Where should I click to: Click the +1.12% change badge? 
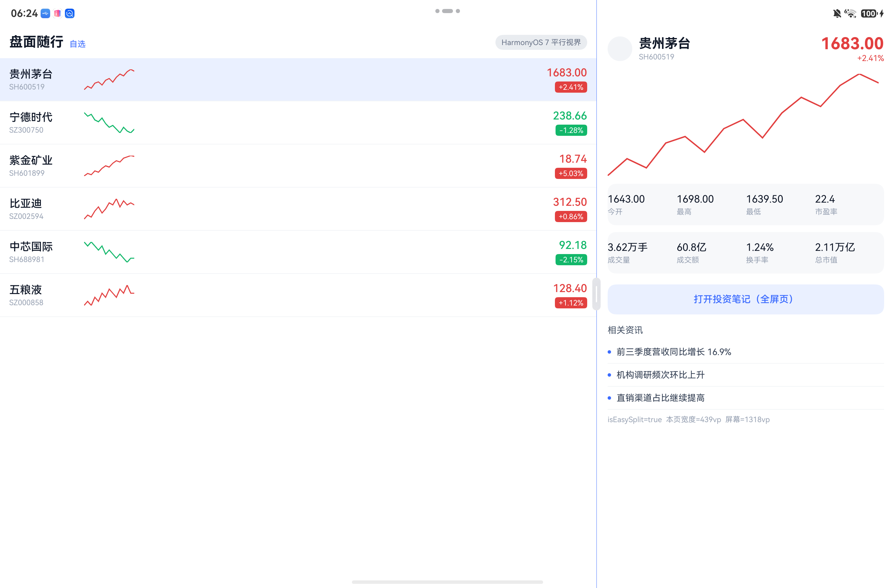pyautogui.click(x=571, y=303)
